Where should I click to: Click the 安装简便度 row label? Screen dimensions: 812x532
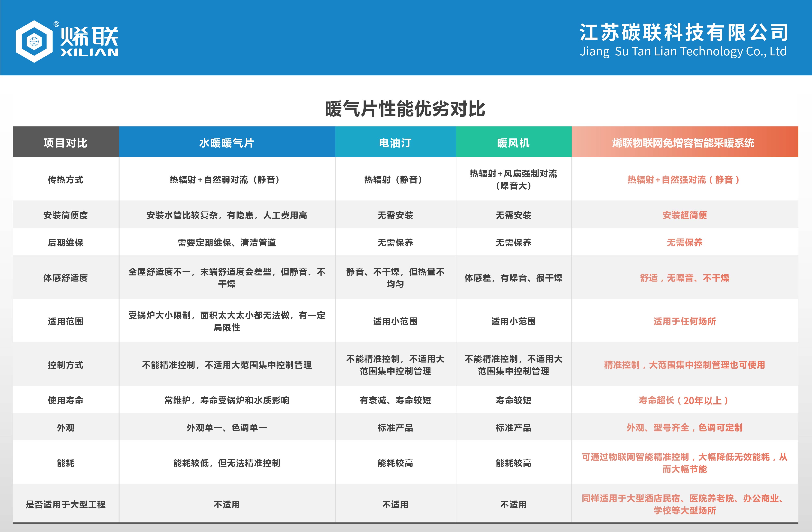[66, 215]
